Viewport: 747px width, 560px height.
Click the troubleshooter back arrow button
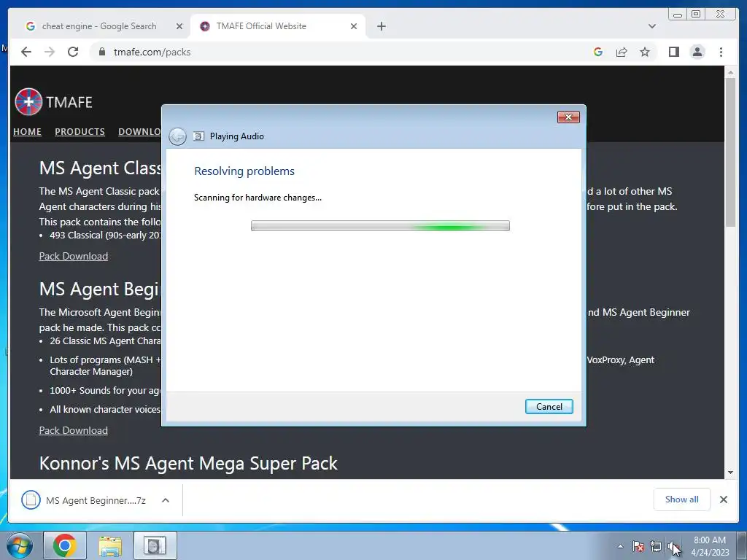tap(178, 136)
